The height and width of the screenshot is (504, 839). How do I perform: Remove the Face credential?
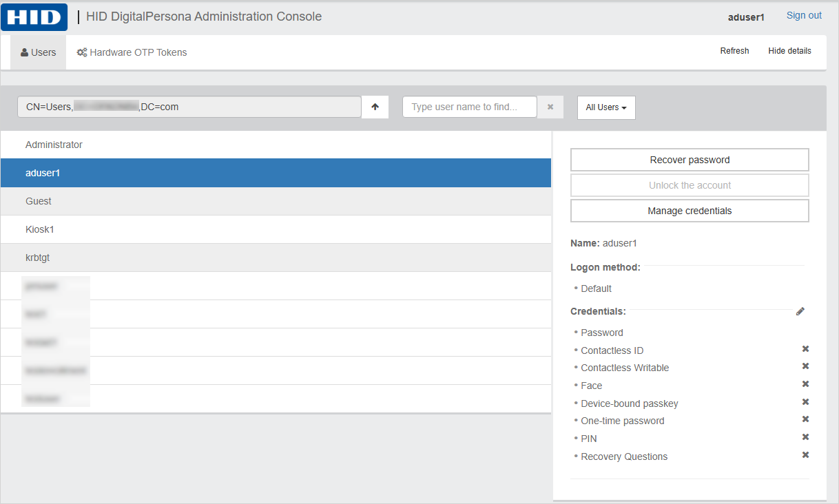[x=805, y=384]
